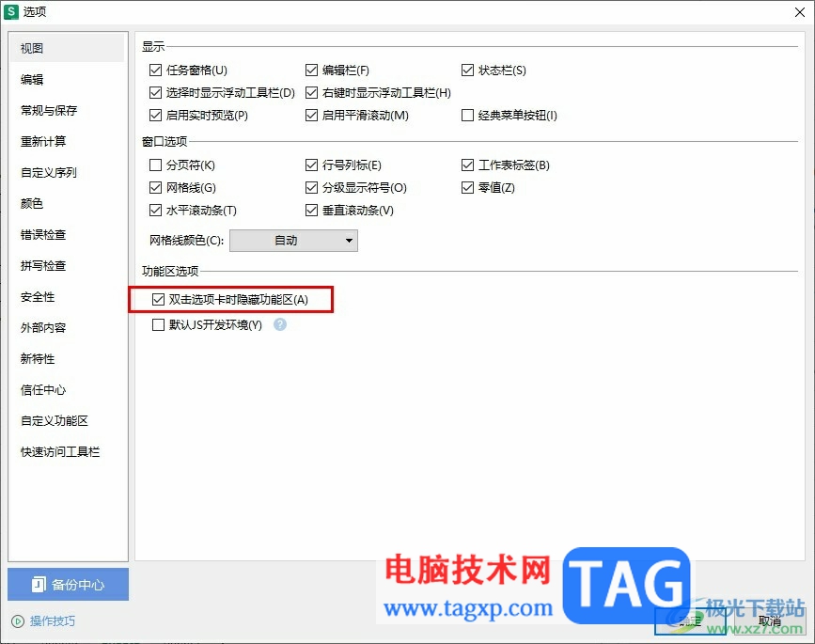Uncheck 双击选项卡时隐藏功能区(A)
Screen dimensions: 815x644
tap(158, 299)
